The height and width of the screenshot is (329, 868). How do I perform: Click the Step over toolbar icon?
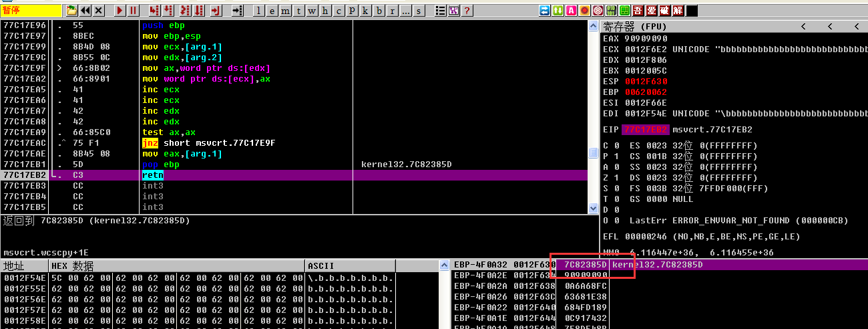[x=169, y=11]
